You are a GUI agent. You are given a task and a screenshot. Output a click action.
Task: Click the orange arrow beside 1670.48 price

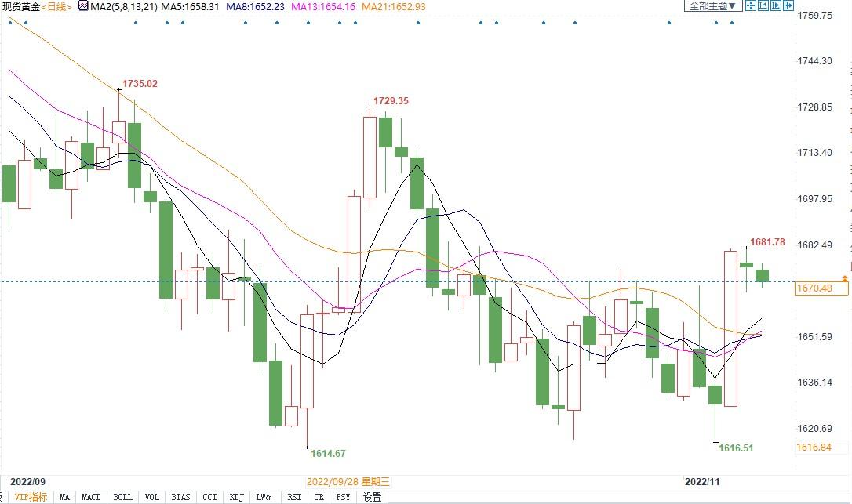click(845, 278)
